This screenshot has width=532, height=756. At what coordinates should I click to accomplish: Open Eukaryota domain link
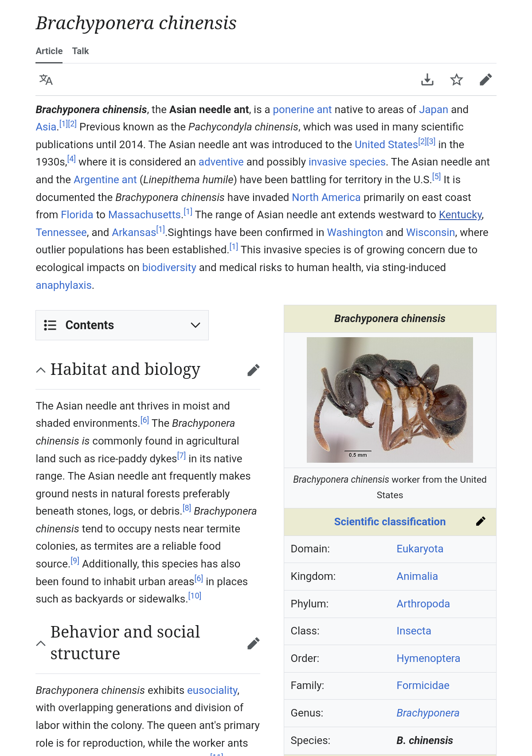point(420,549)
